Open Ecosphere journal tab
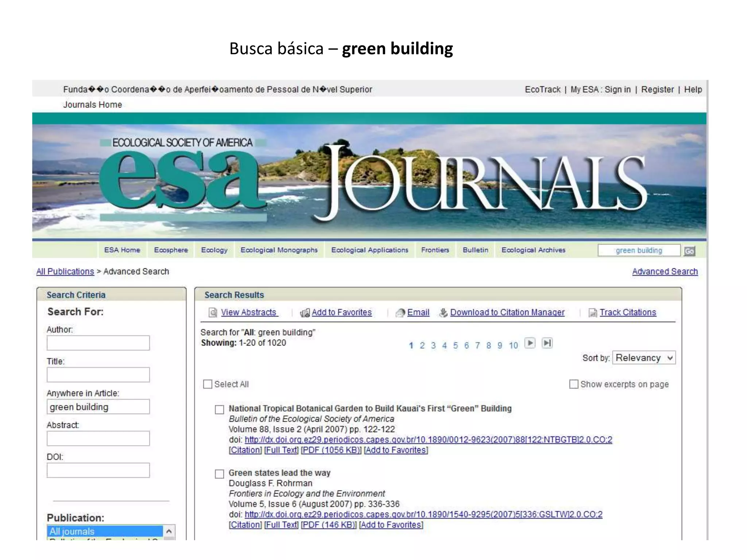This screenshot has width=747, height=560. point(171,250)
